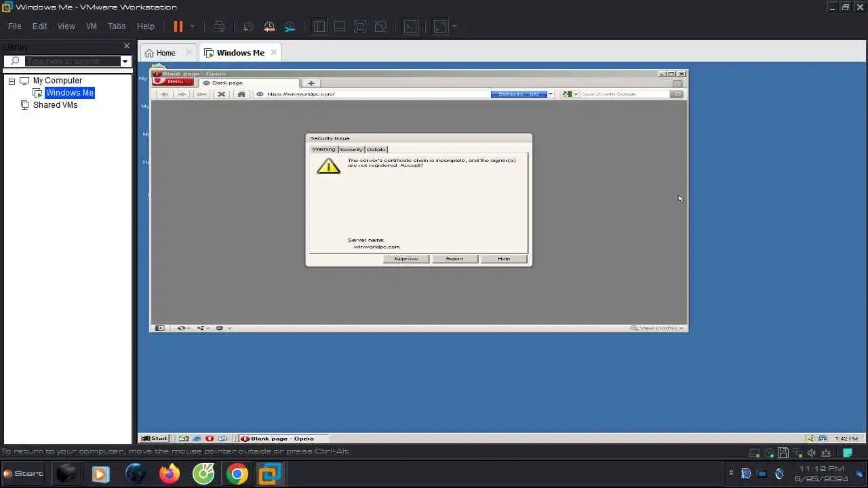868x488 pixels.
Task: Open the power options arrow next to Pause
Action: (x=193, y=26)
